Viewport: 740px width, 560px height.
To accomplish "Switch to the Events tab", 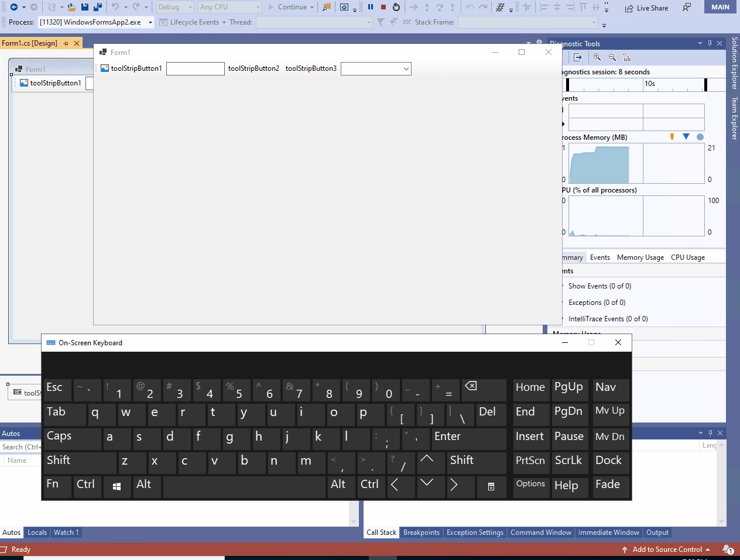I will click(x=600, y=257).
